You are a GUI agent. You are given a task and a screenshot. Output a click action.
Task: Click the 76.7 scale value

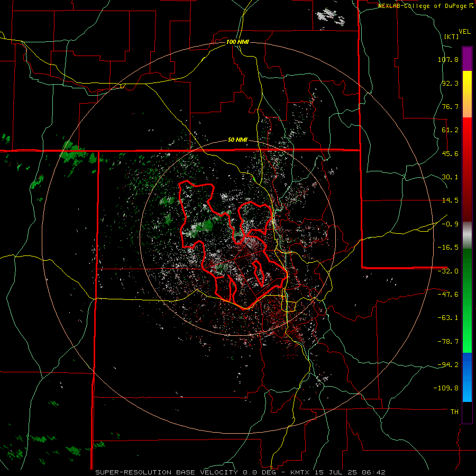[450, 106]
